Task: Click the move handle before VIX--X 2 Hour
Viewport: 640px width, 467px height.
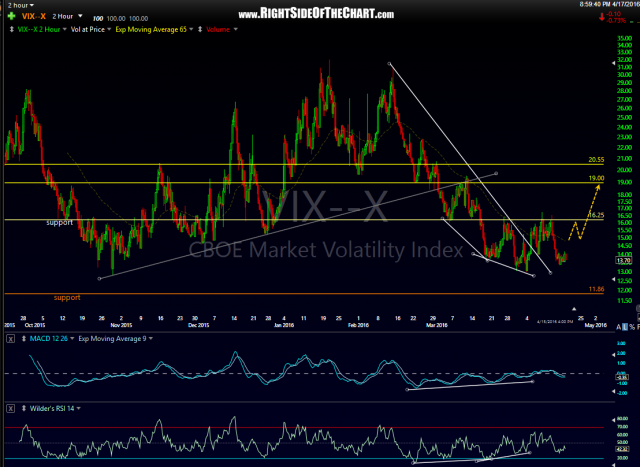Action: coord(12,29)
